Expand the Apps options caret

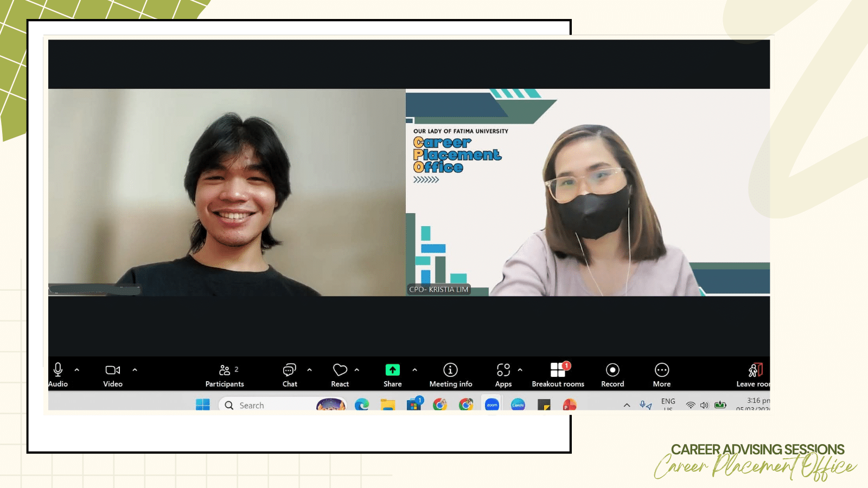point(520,370)
